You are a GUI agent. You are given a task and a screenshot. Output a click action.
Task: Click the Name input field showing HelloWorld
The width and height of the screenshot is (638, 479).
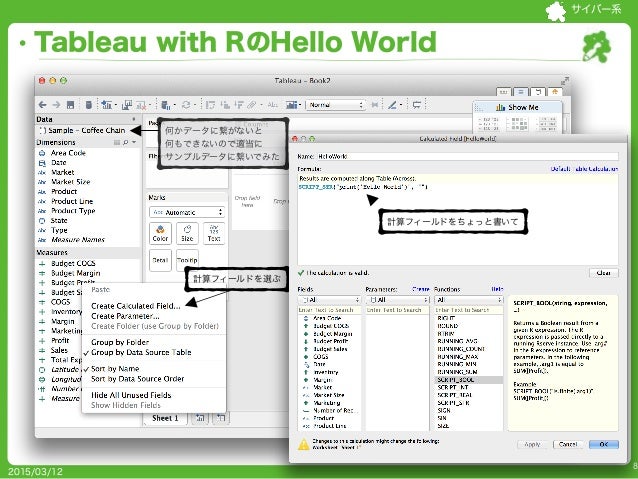pyautogui.click(x=468, y=156)
